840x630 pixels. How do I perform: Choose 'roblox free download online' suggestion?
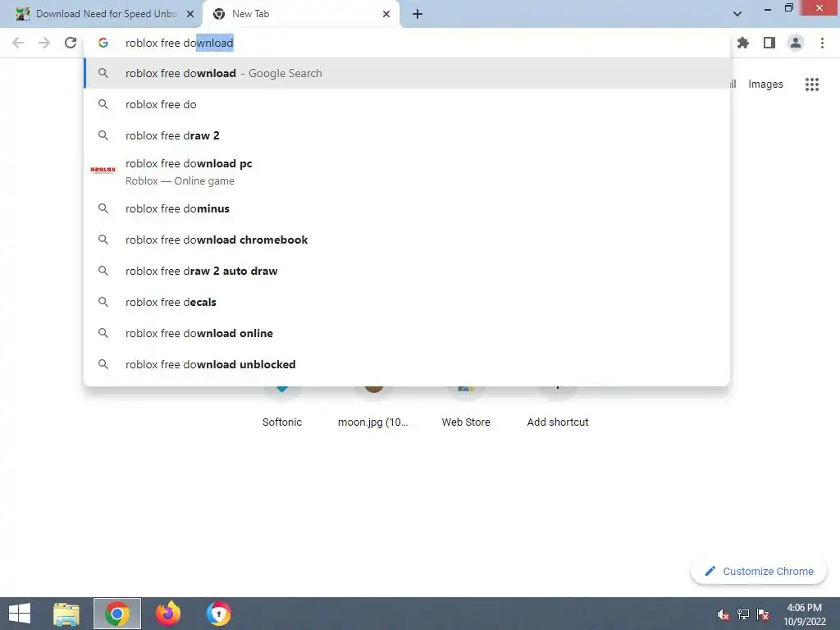407,333
